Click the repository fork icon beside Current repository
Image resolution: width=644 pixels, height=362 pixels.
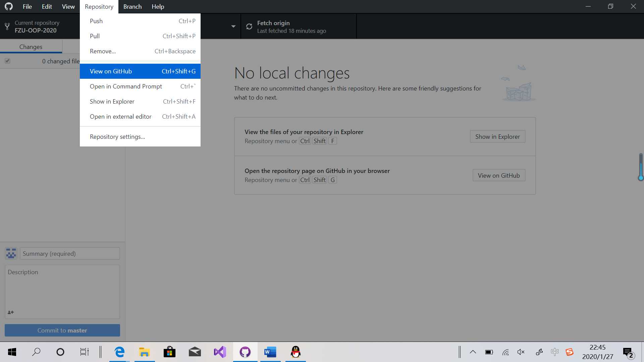click(7, 26)
